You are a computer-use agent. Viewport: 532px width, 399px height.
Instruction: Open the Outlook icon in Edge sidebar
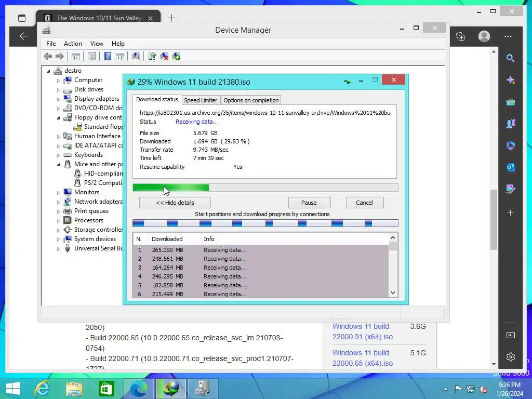(510, 167)
